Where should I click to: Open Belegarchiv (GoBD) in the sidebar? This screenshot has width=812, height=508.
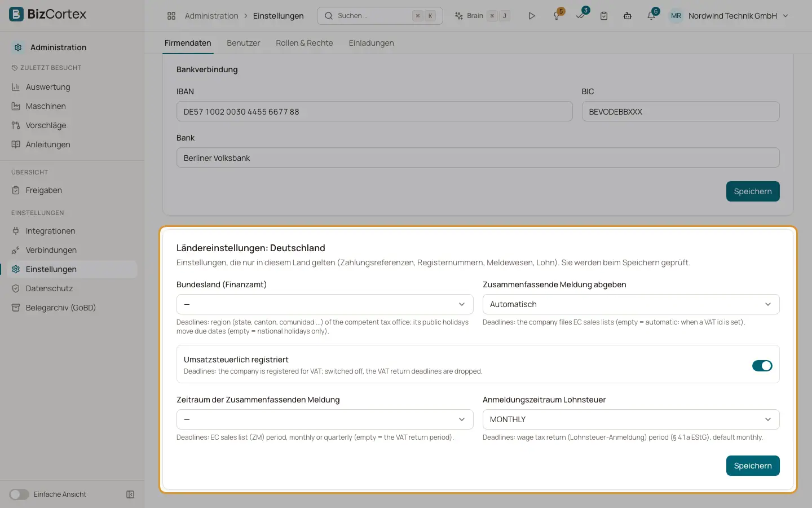[x=72, y=308]
